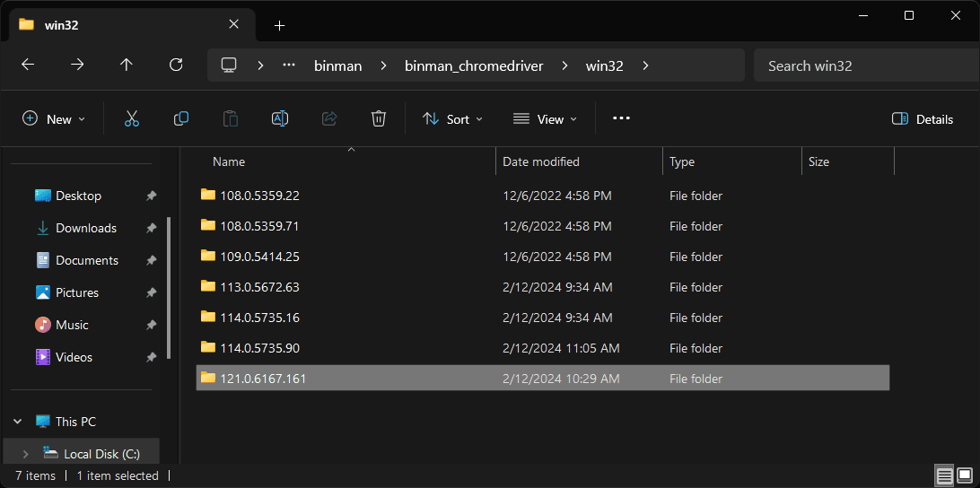Select folder 113.0.5672.63
980x488 pixels.
tap(542, 287)
